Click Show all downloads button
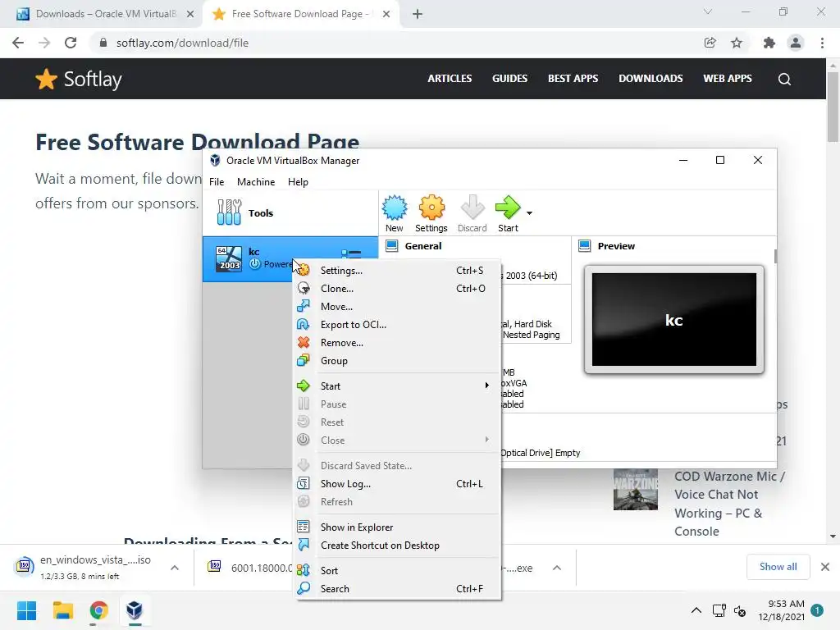 (x=778, y=567)
